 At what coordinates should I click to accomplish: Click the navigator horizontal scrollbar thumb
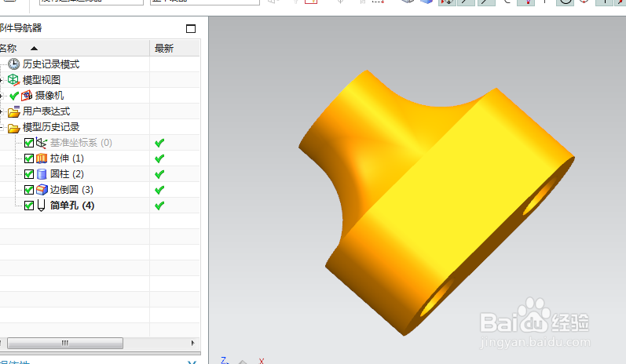(x=65, y=343)
